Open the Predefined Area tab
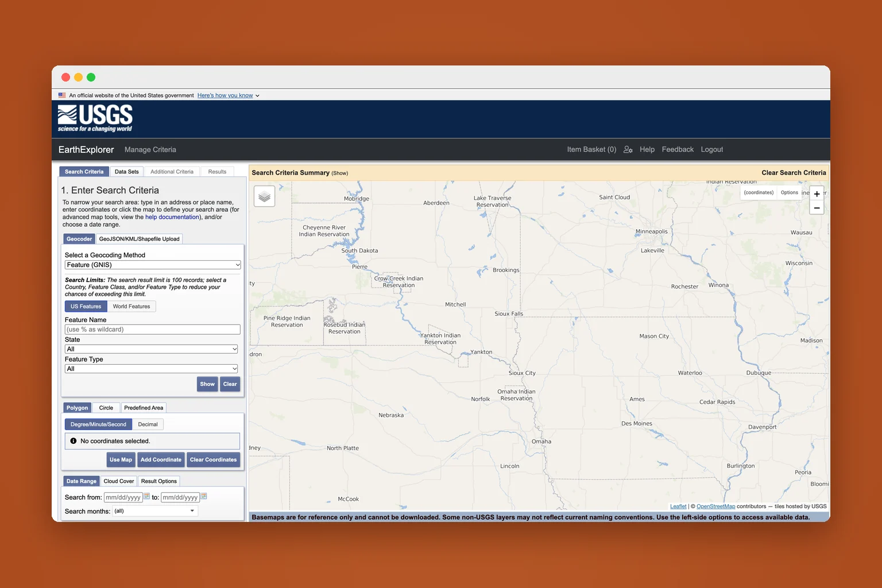Viewport: 882px width, 588px height. pos(144,408)
